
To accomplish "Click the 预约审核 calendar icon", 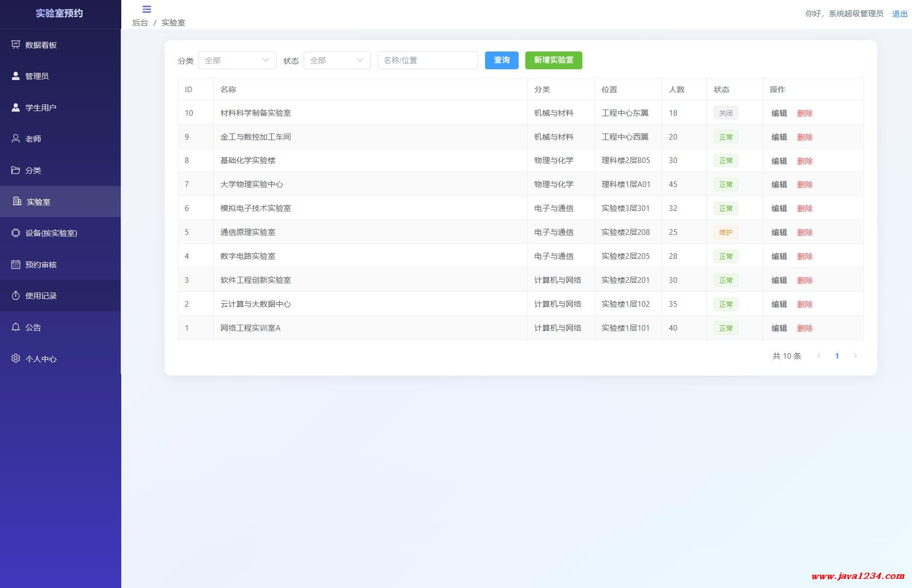I will pyautogui.click(x=16, y=264).
